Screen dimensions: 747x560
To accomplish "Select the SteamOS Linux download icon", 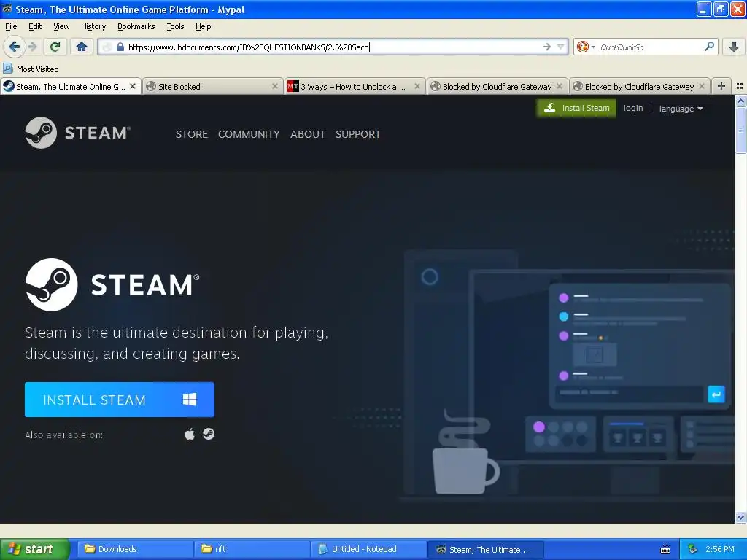I will pos(209,434).
